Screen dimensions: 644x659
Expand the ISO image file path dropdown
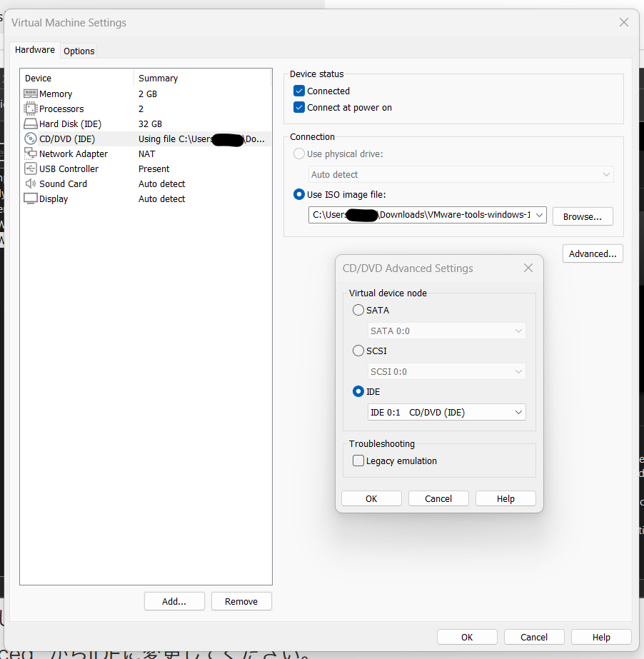pyautogui.click(x=539, y=215)
